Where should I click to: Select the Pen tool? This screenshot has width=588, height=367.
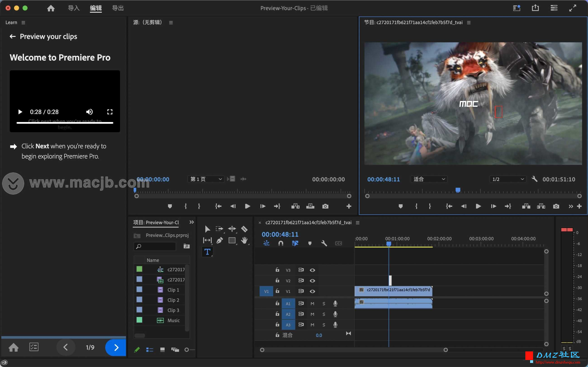(220, 240)
